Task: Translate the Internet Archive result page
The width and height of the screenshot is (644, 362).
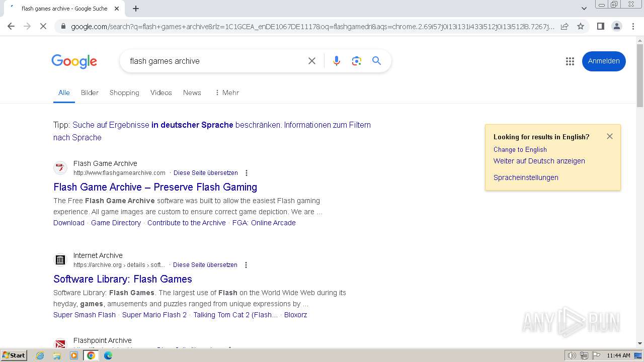Action: point(205,265)
